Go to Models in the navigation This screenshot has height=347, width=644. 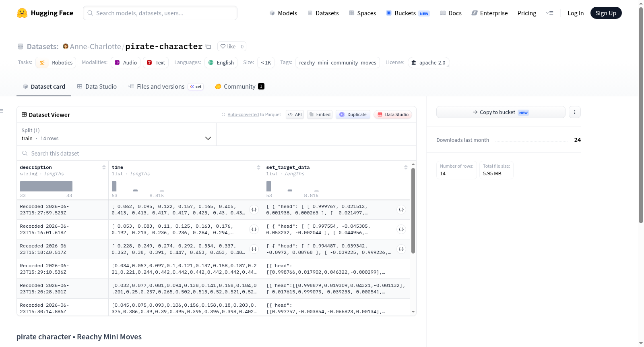coord(283,13)
